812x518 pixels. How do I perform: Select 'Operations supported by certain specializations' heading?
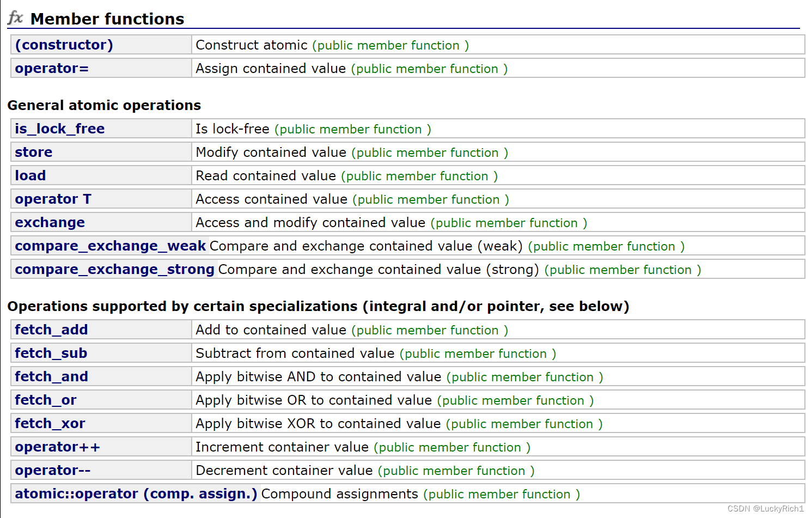(x=319, y=306)
